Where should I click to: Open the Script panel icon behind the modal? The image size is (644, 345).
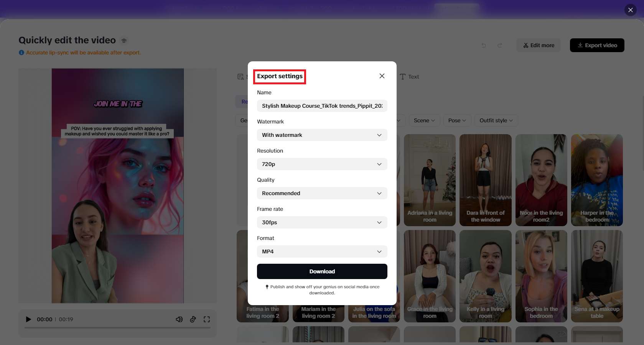click(240, 76)
